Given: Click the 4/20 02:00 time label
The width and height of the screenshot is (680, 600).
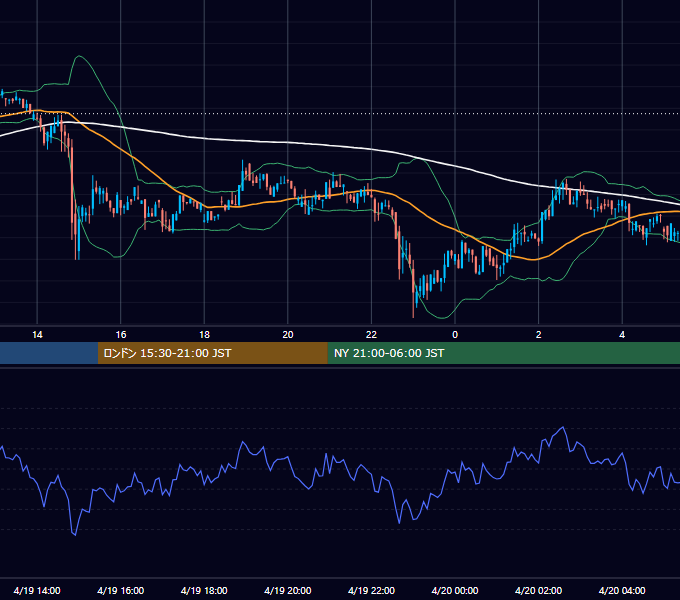Looking at the screenshot, I should pyautogui.click(x=538, y=590).
